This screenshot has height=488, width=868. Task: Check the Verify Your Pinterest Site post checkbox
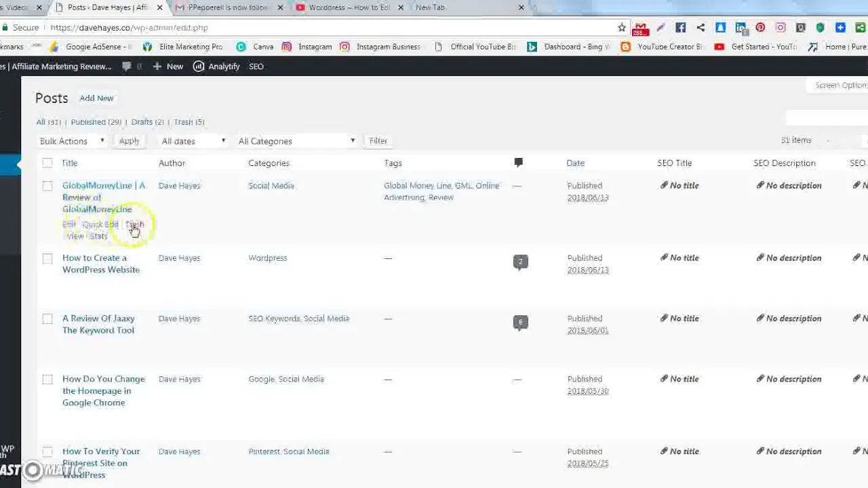click(47, 451)
